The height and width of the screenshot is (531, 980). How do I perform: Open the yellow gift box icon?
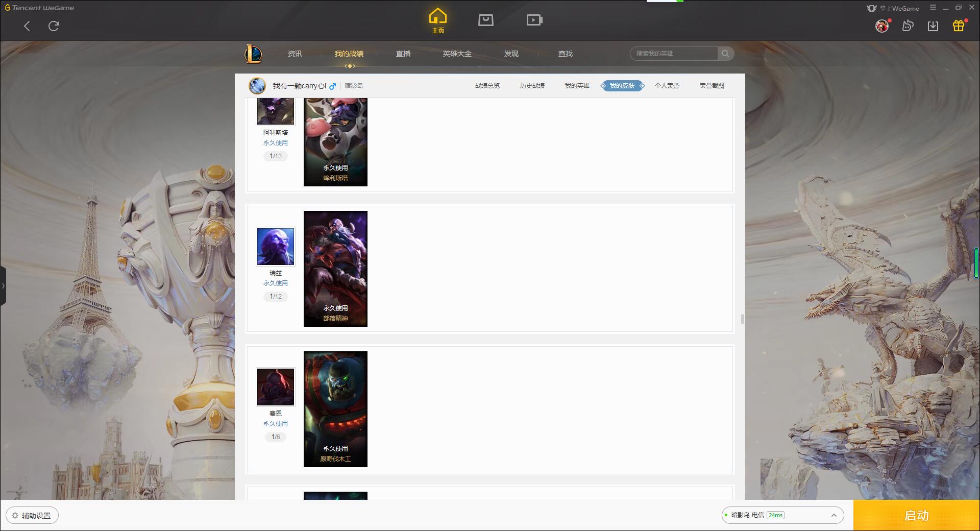coord(959,26)
